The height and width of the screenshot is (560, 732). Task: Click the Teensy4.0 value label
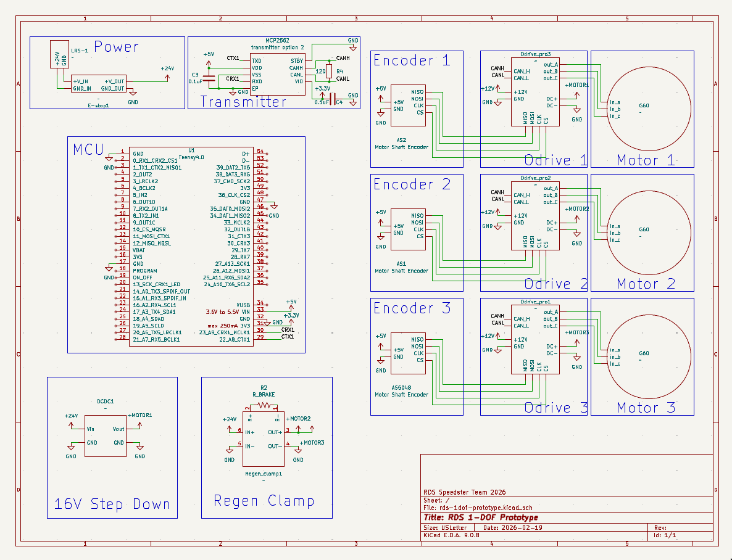(x=191, y=157)
